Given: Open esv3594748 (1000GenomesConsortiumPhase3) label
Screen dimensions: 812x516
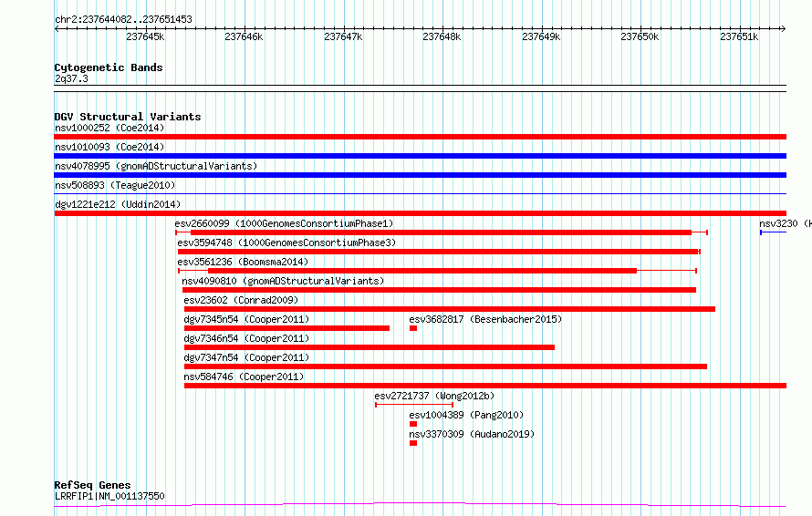Looking at the screenshot, I should (286, 243).
